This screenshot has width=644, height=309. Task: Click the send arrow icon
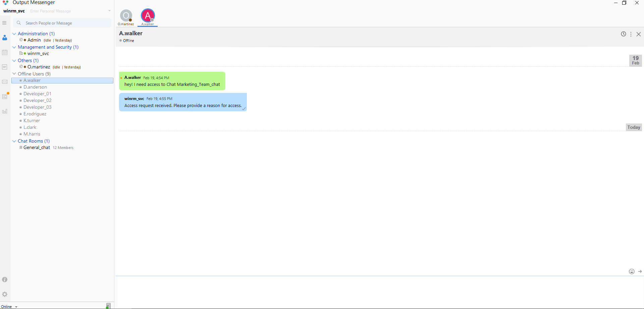coord(640,271)
